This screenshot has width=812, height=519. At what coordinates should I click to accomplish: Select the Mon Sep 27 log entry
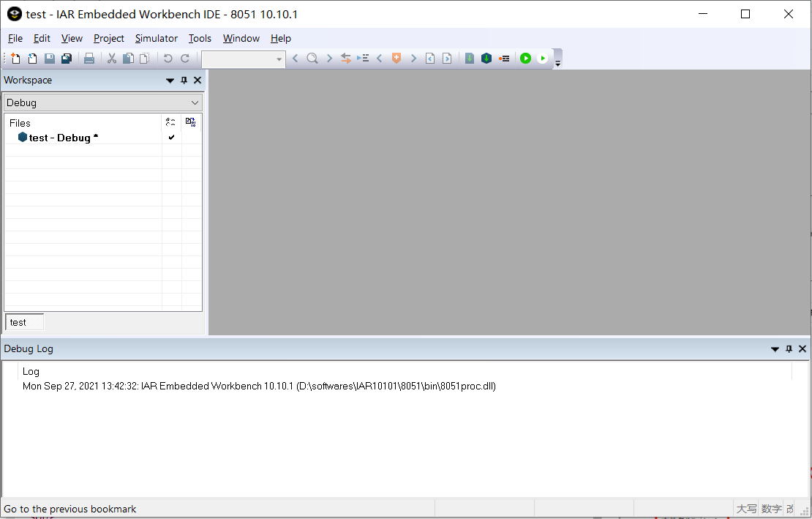259,386
